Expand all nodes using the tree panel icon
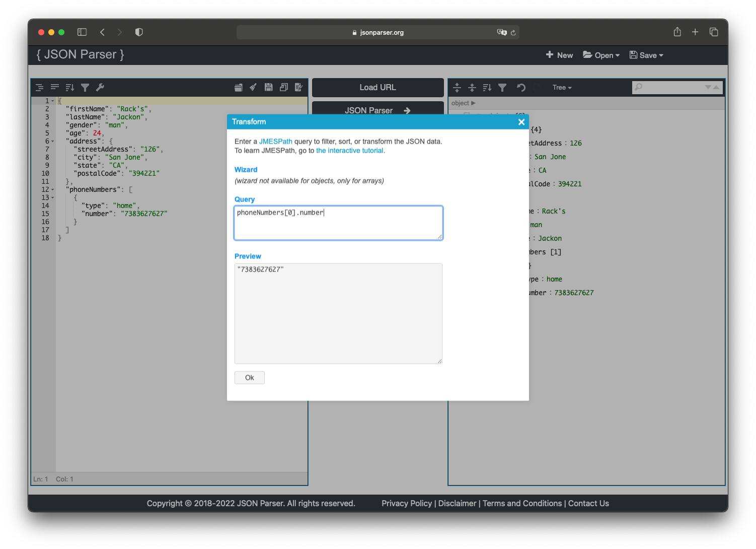The height and width of the screenshot is (549, 756). 457,87
